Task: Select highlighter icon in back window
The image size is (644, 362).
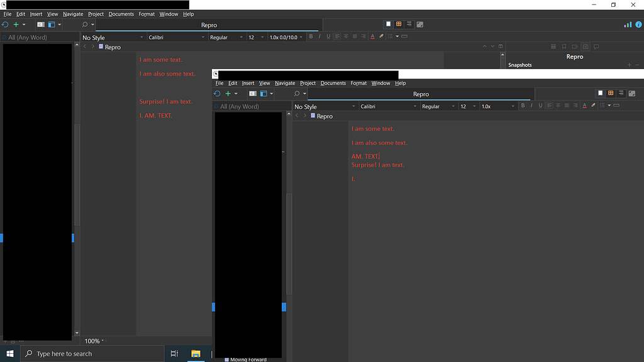Action: 381,36
